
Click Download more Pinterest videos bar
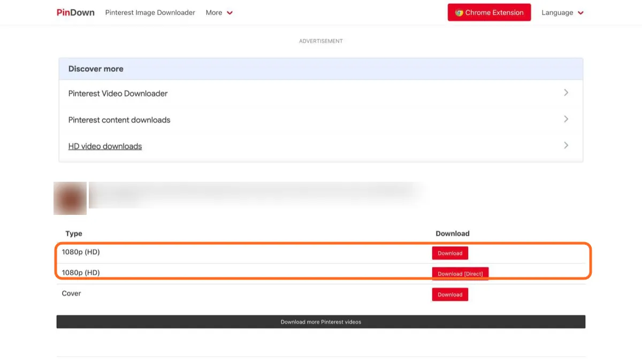(x=321, y=322)
